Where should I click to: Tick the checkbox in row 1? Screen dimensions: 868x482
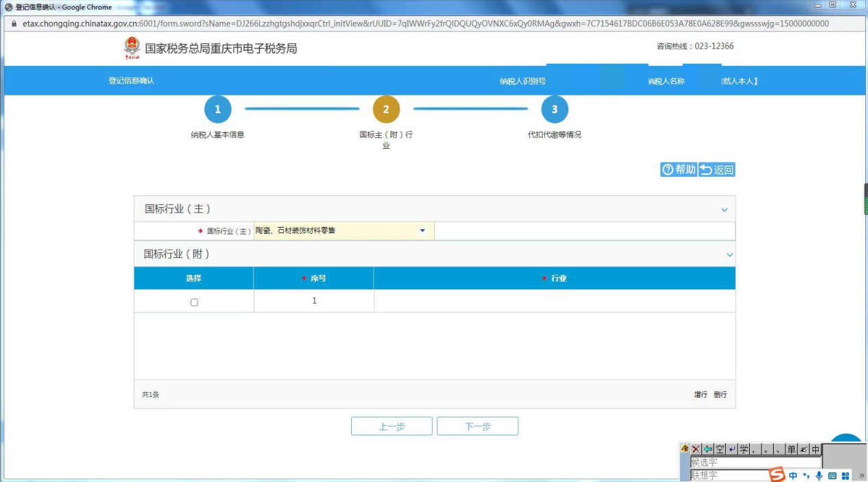(x=194, y=302)
